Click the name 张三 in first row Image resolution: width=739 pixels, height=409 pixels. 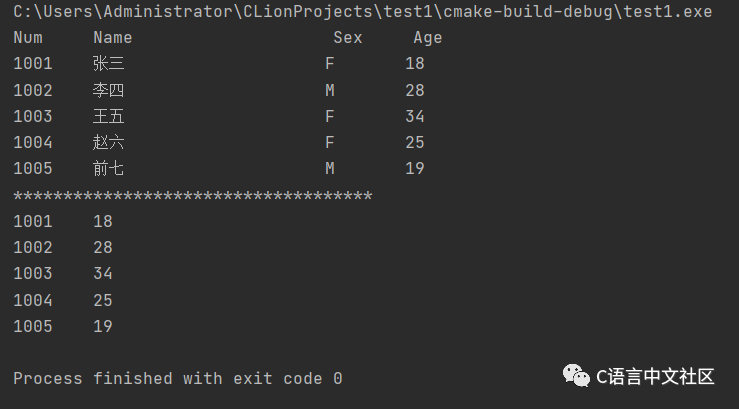click(108, 63)
